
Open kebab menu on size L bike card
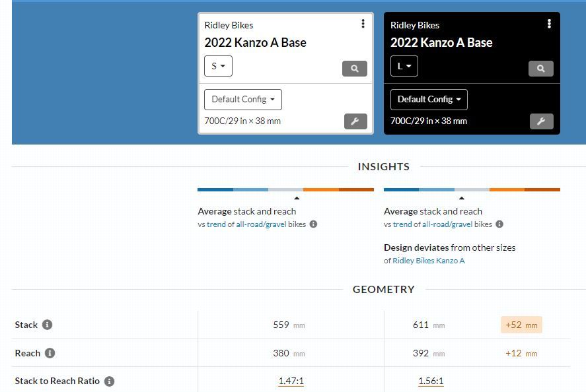click(x=549, y=24)
